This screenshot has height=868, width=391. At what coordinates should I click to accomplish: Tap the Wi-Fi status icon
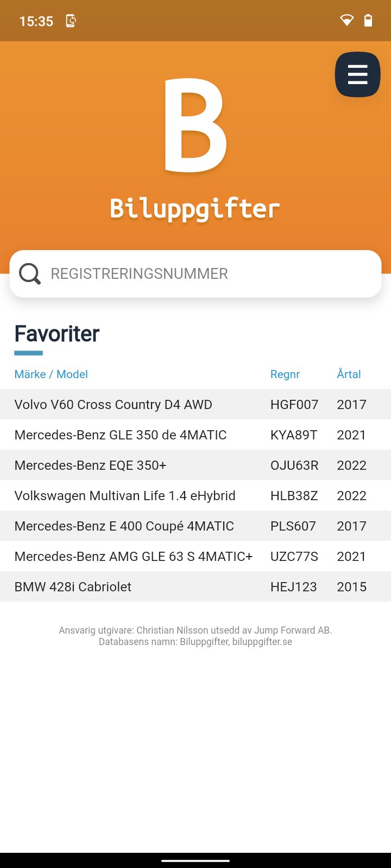tap(346, 21)
